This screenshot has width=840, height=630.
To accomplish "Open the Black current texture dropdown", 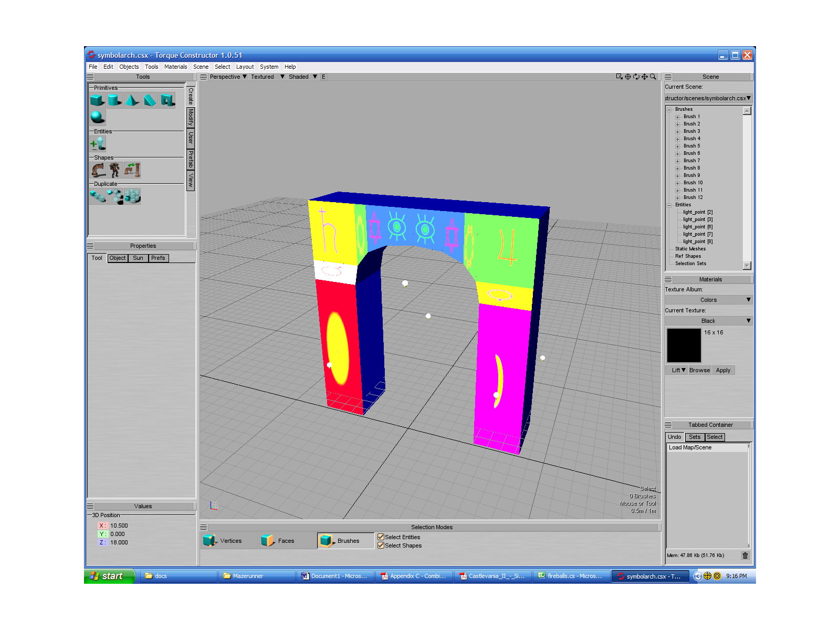I will click(708, 321).
